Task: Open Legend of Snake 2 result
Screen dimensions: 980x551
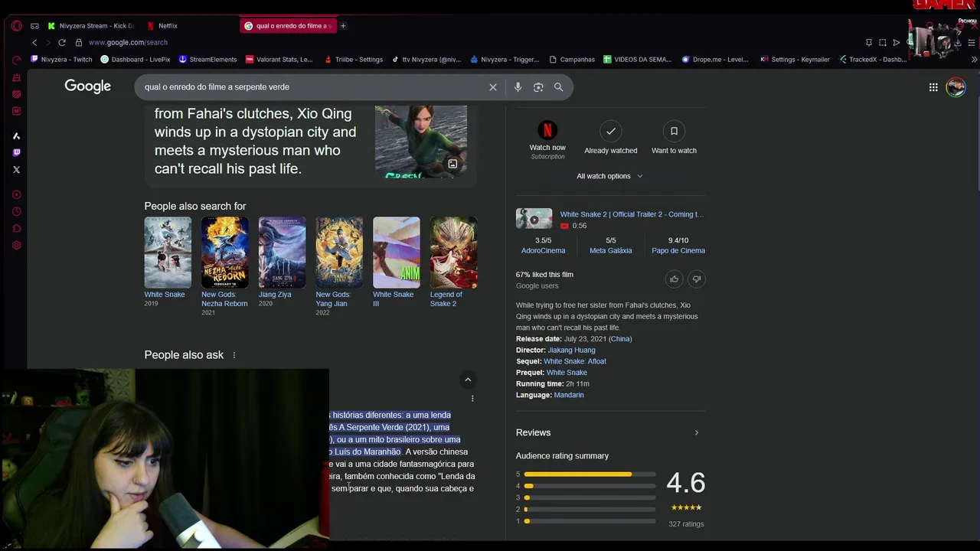Action: point(453,262)
